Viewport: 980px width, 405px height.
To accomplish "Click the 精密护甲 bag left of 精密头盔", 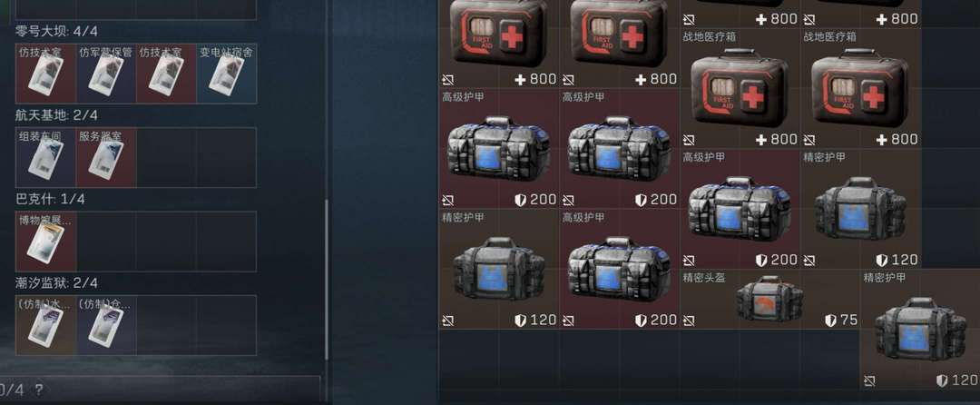I will (x=499, y=270).
